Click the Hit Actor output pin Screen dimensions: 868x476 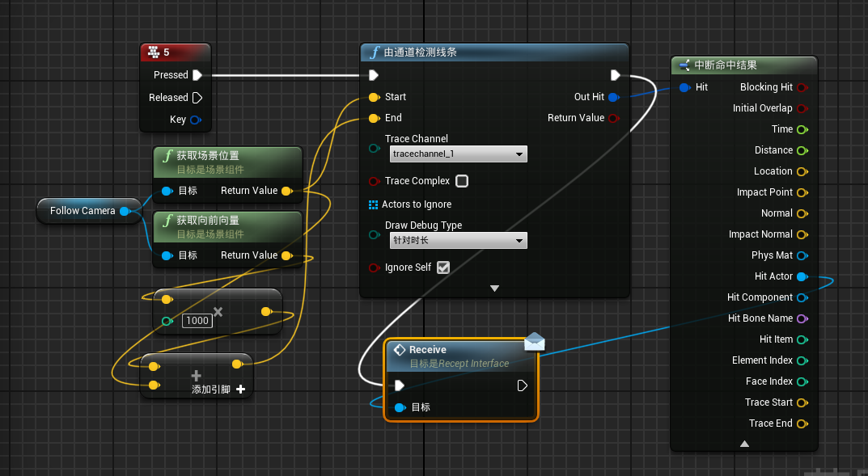802,276
